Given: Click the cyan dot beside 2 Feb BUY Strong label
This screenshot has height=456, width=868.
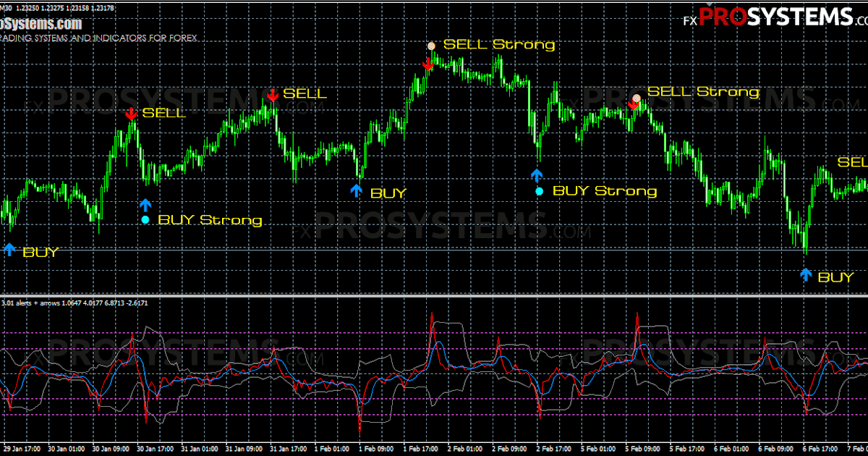Looking at the screenshot, I should pyautogui.click(x=539, y=191).
